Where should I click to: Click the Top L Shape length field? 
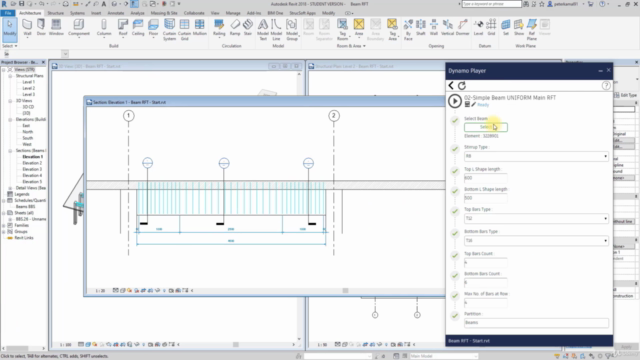[486, 178]
